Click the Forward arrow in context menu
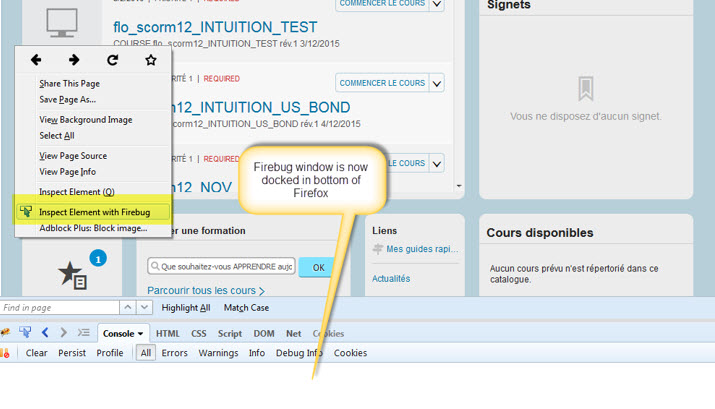Screen dimensions: 715x409 tap(74, 60)
